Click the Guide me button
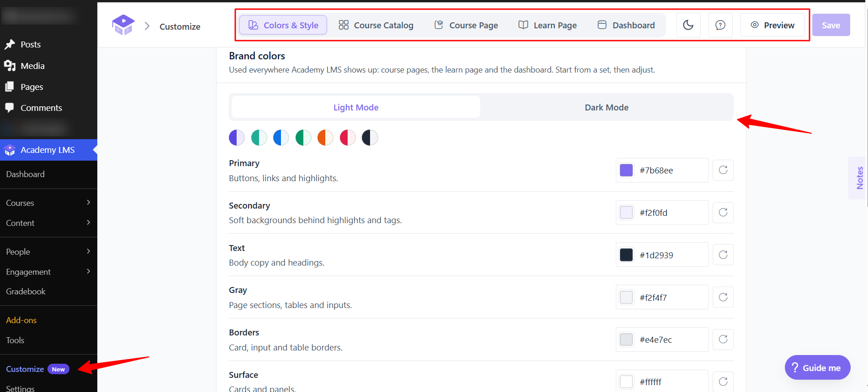 pos(817,367)
